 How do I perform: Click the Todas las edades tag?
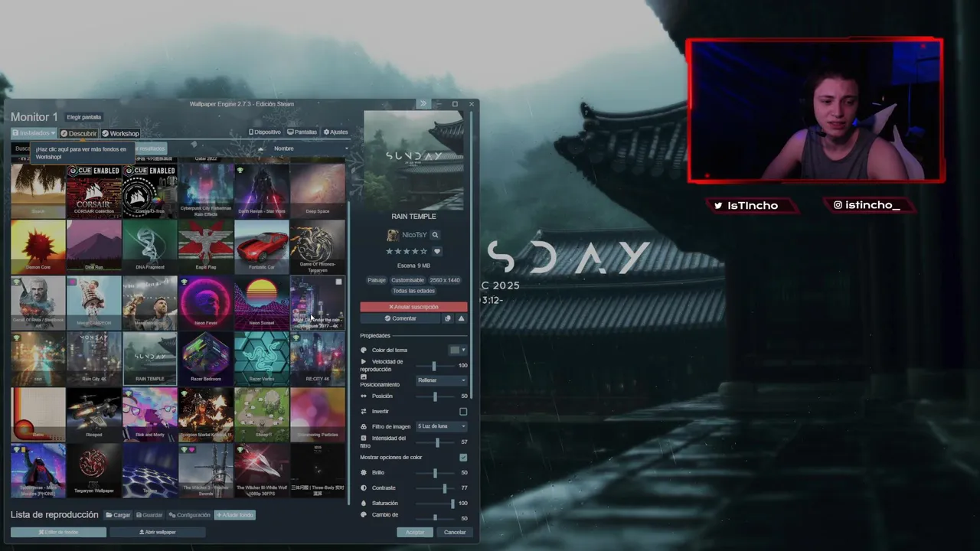[413, 291]
